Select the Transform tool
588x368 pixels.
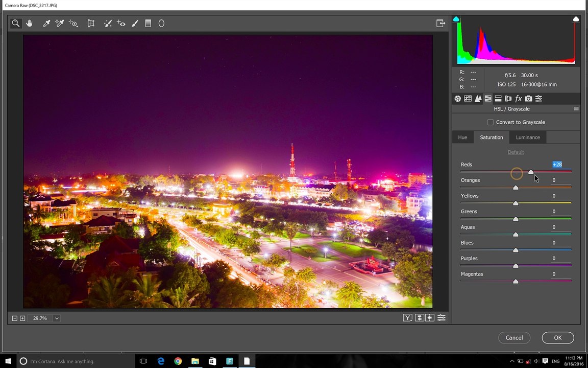91,24
